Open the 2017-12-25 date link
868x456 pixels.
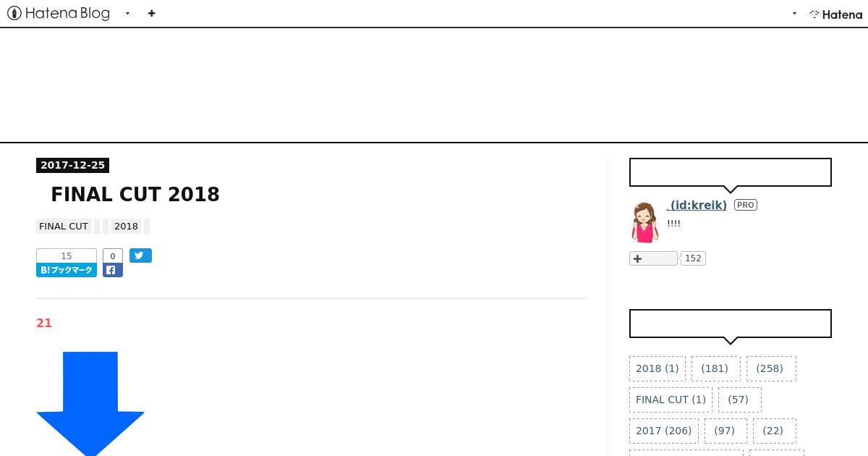point(72,165)
